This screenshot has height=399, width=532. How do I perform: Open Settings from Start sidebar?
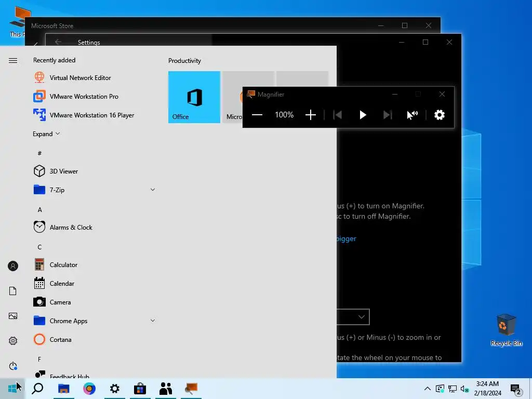(13, 341)
